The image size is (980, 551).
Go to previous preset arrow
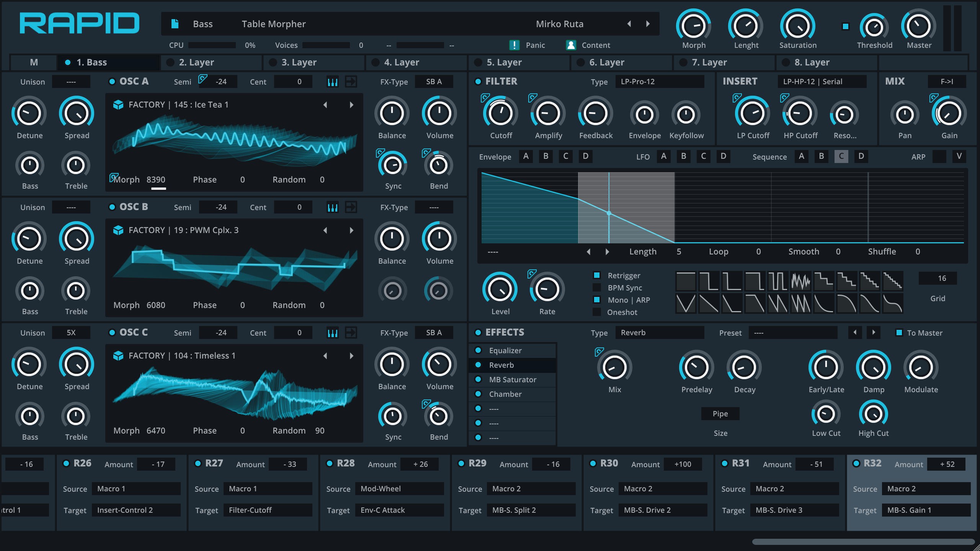tap(629, 24)
